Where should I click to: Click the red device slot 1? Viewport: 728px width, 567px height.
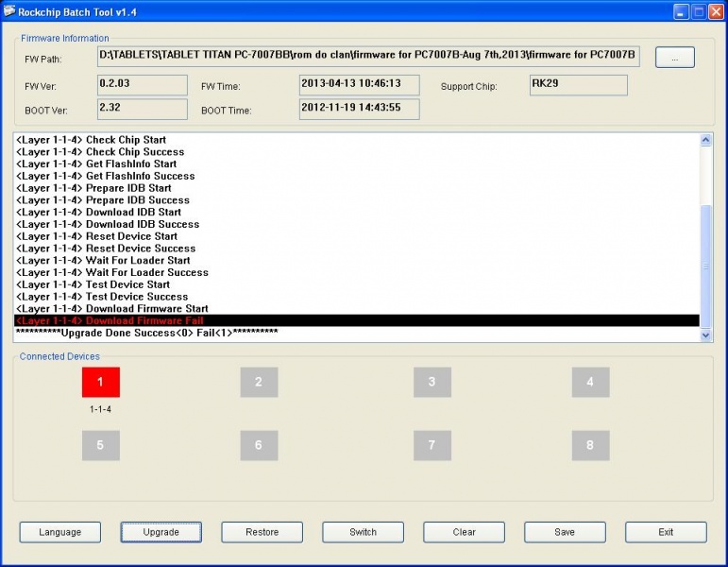pyautogui.click(x=100, y=382)
